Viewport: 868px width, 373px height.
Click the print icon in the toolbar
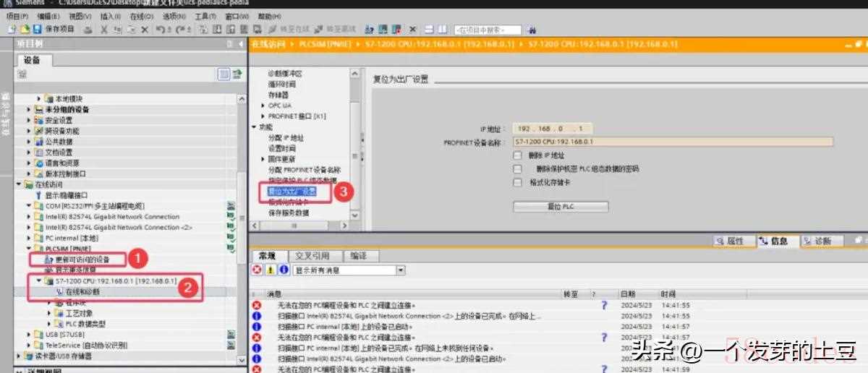(x=88, y=30)
